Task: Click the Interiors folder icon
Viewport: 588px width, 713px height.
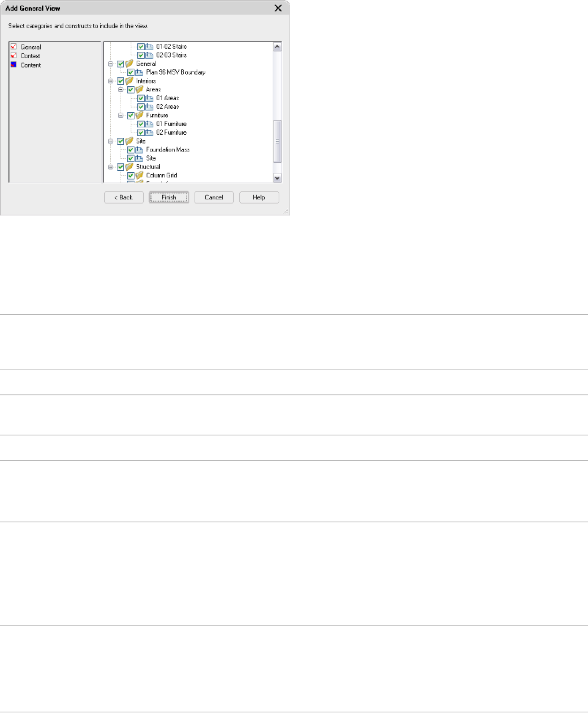Action: (x=129, y=81)
